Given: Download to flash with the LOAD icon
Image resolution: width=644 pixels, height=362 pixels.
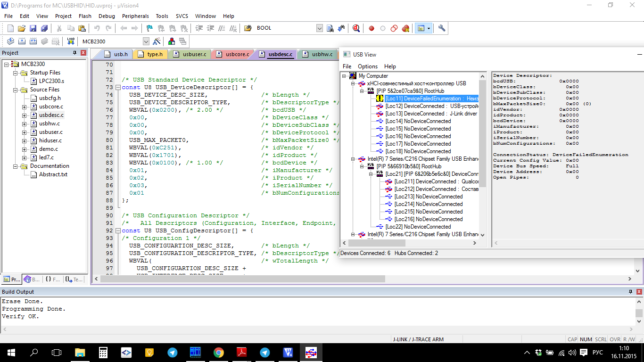Looking at the screenshot, I should click(71, 41).
